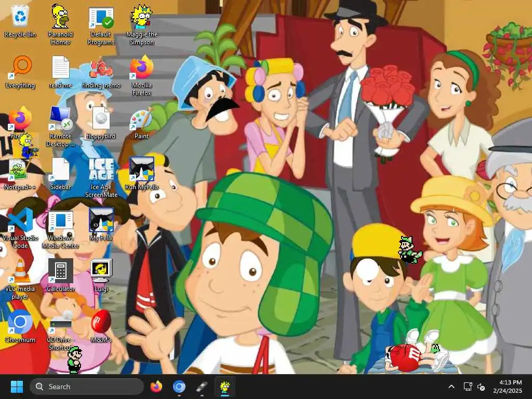Viewport: 532px width, 399px height.
Task: Open Remote Desktop shortcut
Action: (x=60, y=126)
